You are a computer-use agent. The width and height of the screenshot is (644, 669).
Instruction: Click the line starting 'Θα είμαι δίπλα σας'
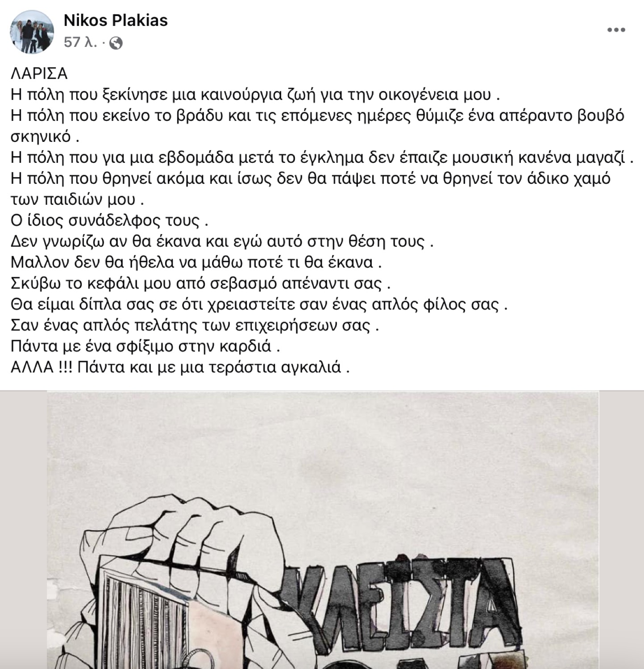(259, 305)
